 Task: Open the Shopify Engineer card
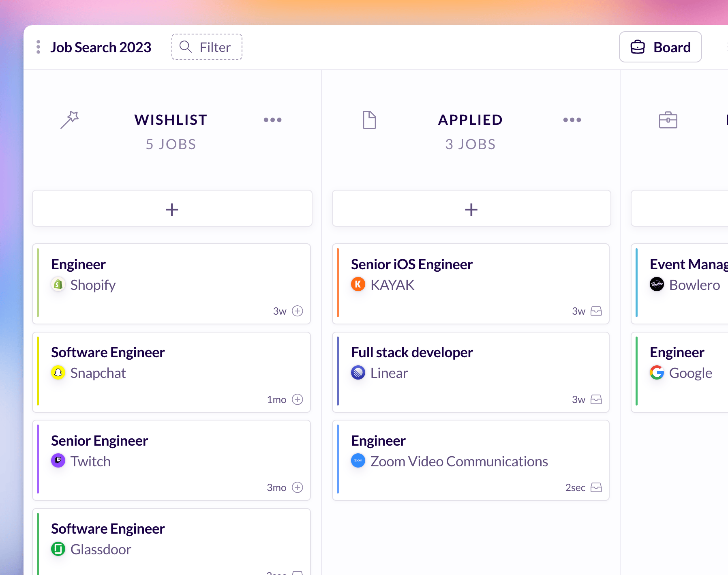point(171,284)
